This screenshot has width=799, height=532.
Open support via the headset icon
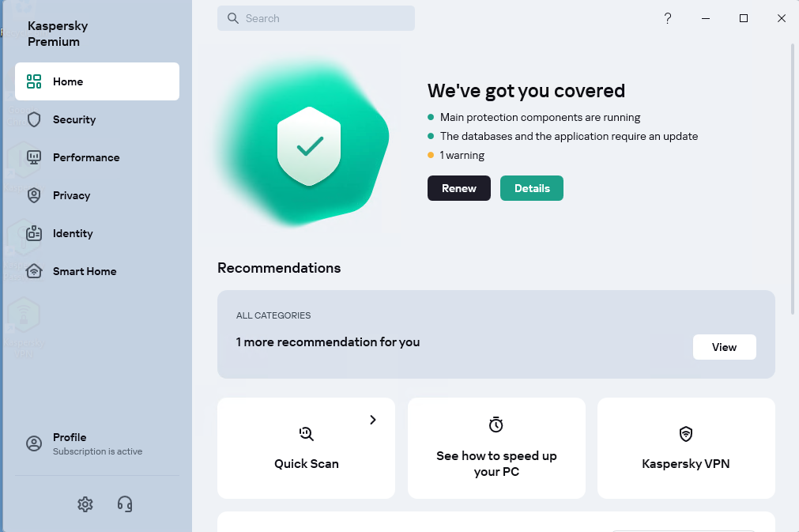(x=125, y=504)
